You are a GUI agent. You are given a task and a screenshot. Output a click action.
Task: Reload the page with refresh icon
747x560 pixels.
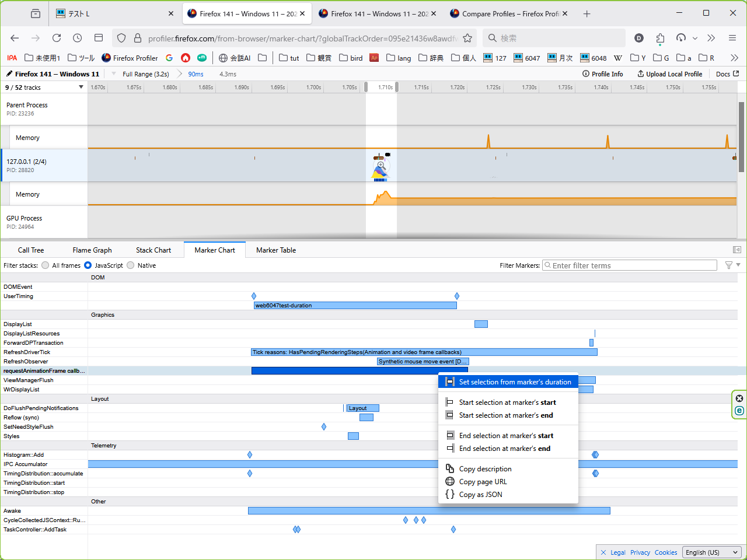tap(57, 38)
